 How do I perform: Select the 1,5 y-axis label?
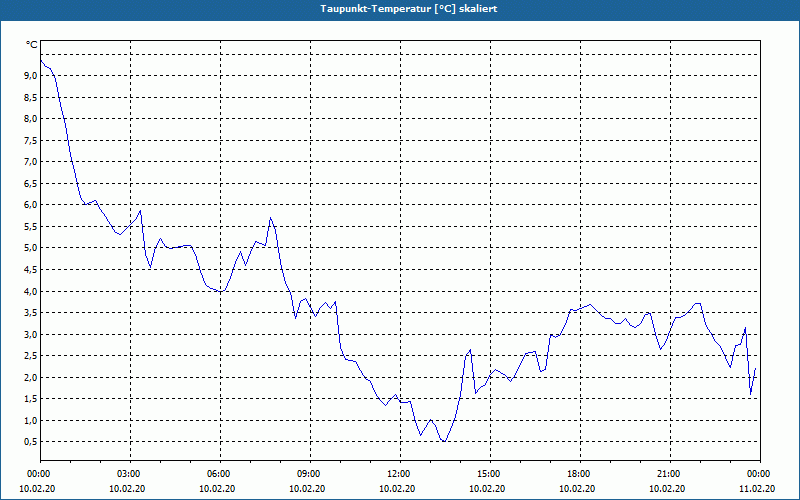click(x=31, y=399)
